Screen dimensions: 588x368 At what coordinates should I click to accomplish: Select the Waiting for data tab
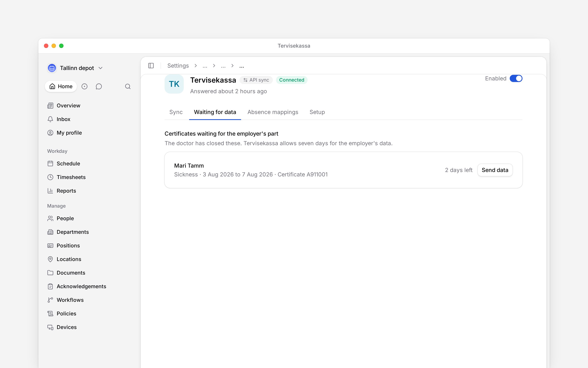(x=215, y=112)
